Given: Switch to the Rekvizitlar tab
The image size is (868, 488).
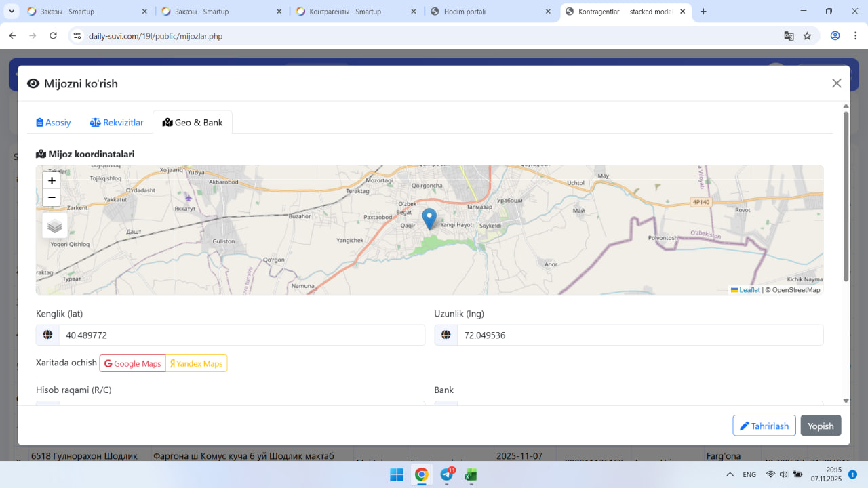Looking at the screenshot, I should click(117, 123).
